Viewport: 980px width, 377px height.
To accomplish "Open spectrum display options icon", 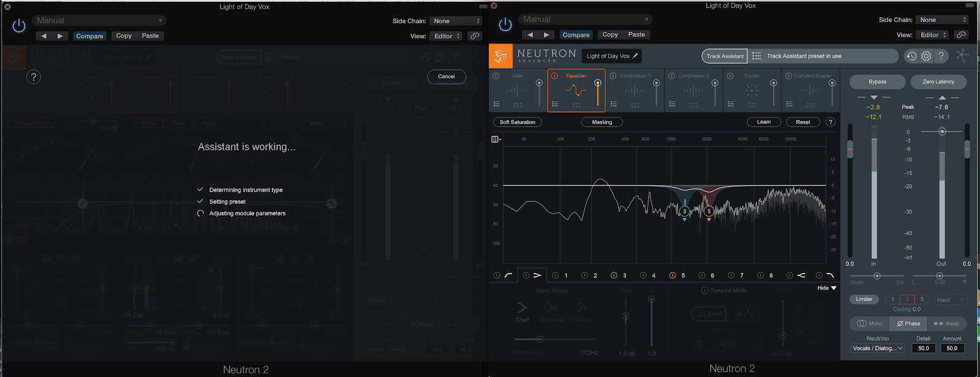I will 496,139.
